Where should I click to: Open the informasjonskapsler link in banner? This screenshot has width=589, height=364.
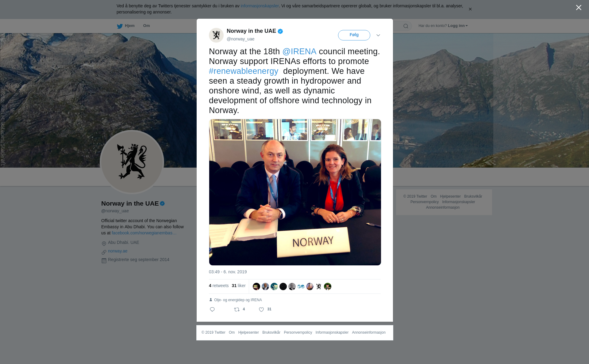[260, 6]
